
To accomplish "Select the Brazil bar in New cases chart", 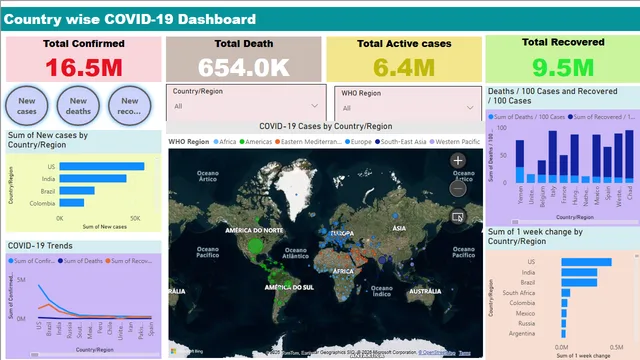I will (77, 191).
